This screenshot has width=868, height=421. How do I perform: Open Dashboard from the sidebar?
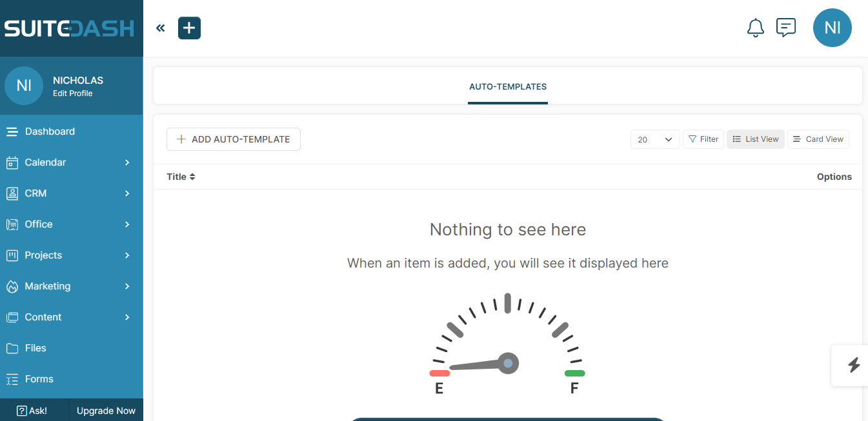(x=50, y=132)
